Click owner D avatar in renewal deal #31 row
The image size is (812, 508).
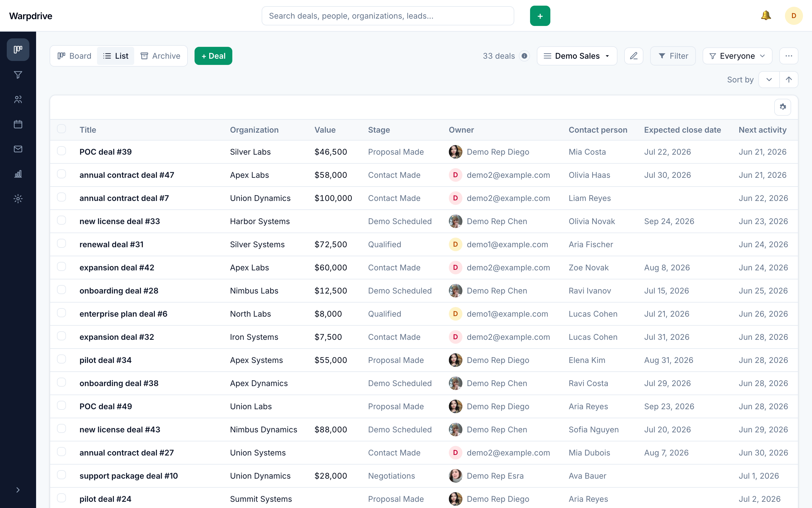455,245
